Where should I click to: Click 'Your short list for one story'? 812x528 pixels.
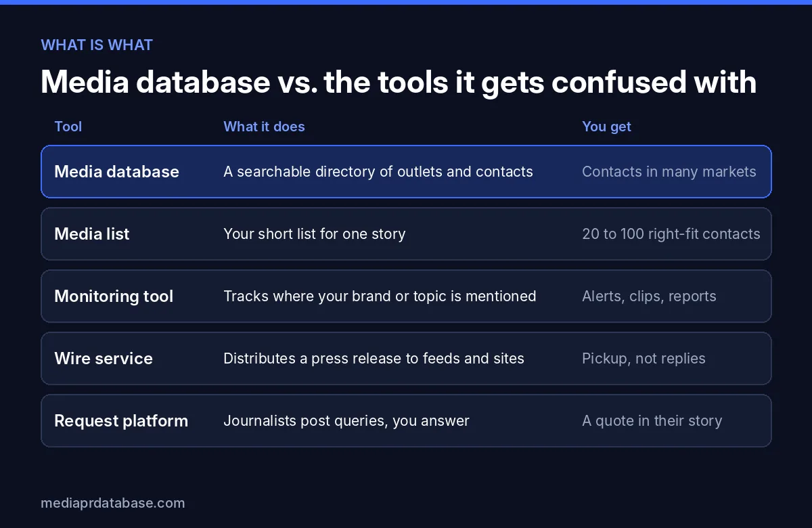tap(315, 234)
